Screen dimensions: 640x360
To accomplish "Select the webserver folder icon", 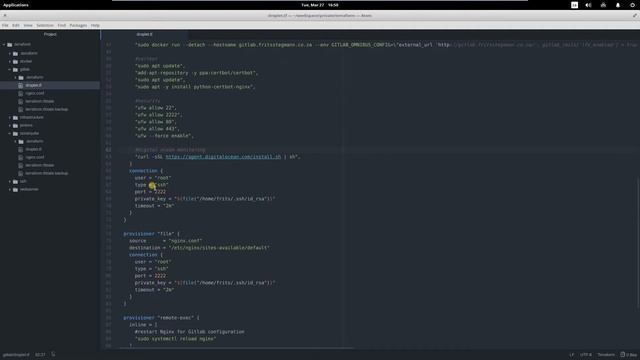I will pyautogui.click(x=16, y=190).
